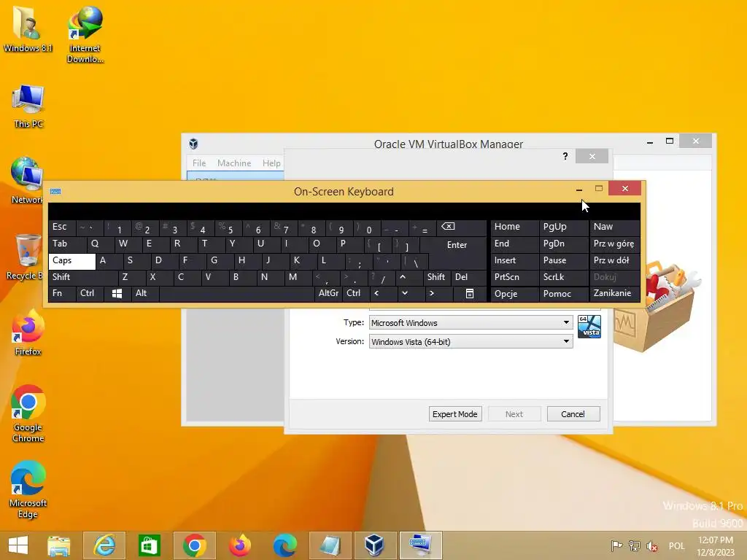
Task: Click the Vista 64 OS type image
Action: click(589, 326)
